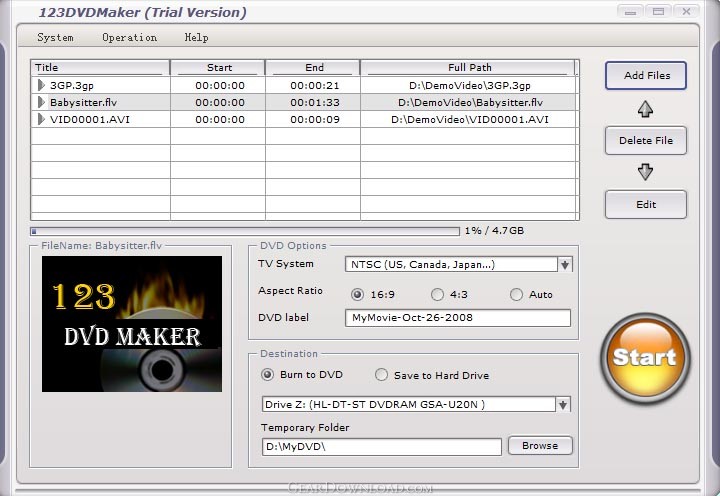The width and height of the screenshot is (720, 496).
Task: Open the TV System dropdown arrow
Action: pos(565,265)
